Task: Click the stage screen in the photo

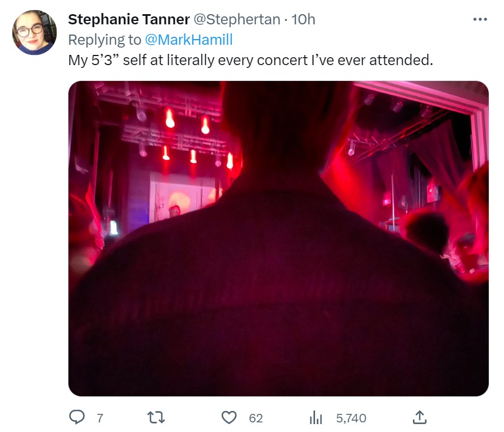Action: click(x=182, y=198)
